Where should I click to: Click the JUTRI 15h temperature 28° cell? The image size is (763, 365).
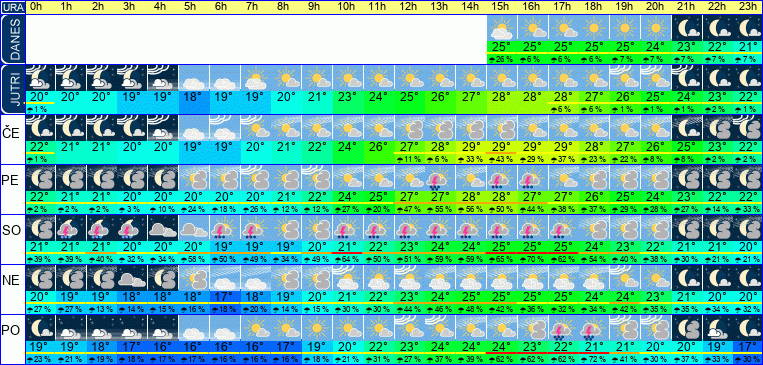(502, 96)
